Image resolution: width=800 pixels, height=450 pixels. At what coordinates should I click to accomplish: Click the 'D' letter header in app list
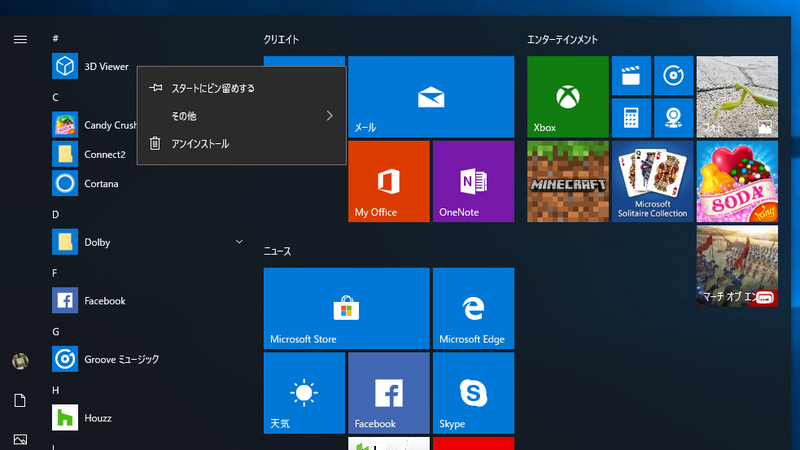(x=55, y=214)
